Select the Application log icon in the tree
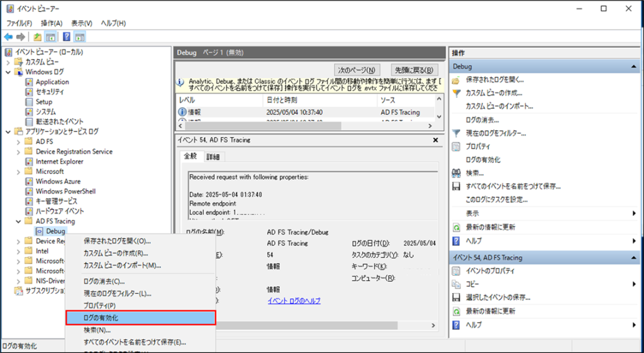This screenshot has height=353, width=644. coord(29,82)
